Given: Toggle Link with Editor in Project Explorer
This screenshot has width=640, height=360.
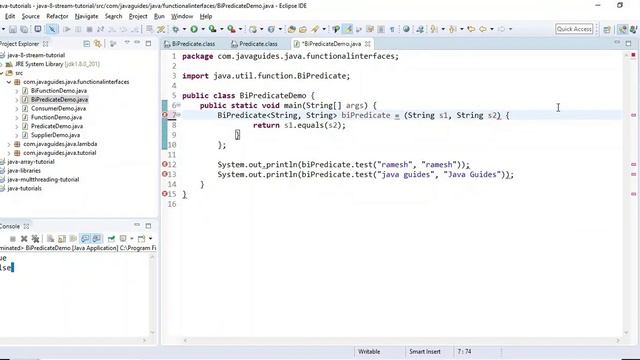Looking at the screenshot, I should coord(98,43).
